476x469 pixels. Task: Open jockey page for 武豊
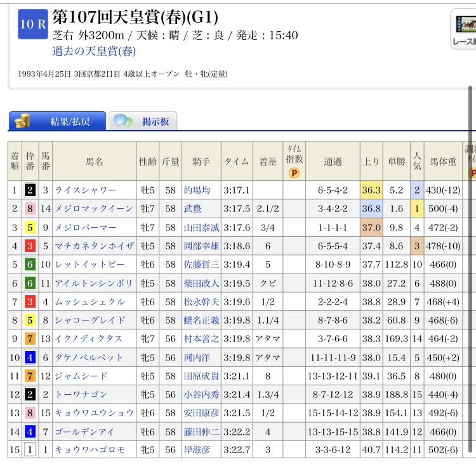pos(192,209)
